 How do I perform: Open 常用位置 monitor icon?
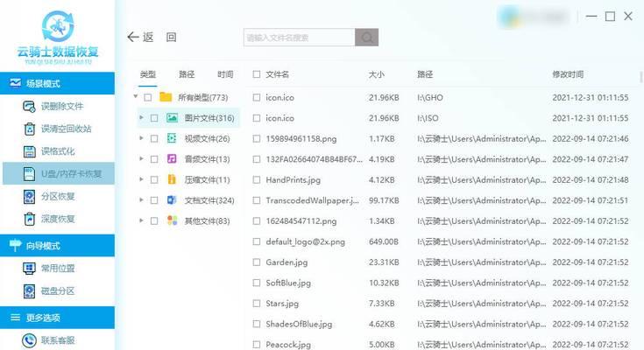[29, 269]
